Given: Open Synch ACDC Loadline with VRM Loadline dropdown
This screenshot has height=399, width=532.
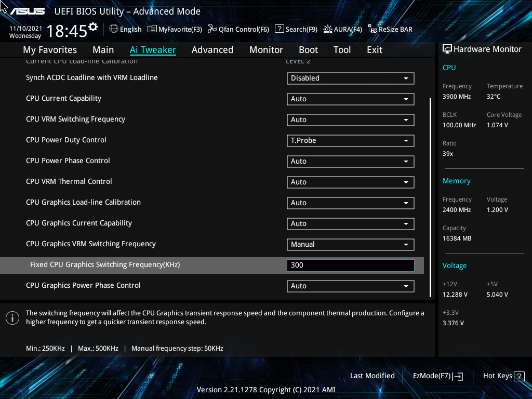Looking at the screenshot, I should tap(351, 78).
